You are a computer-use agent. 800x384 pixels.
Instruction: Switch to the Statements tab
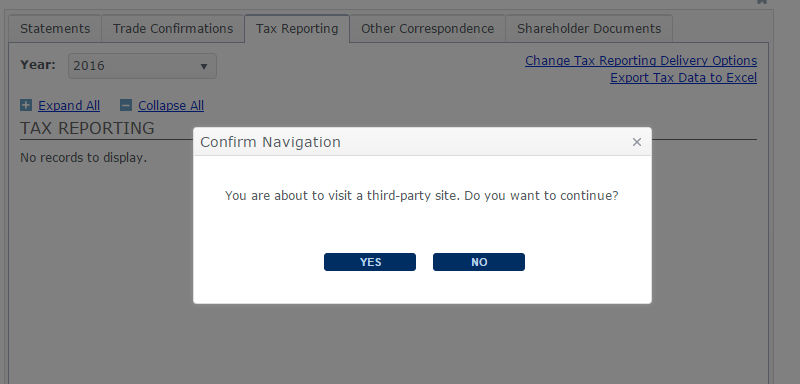point(55,29)
